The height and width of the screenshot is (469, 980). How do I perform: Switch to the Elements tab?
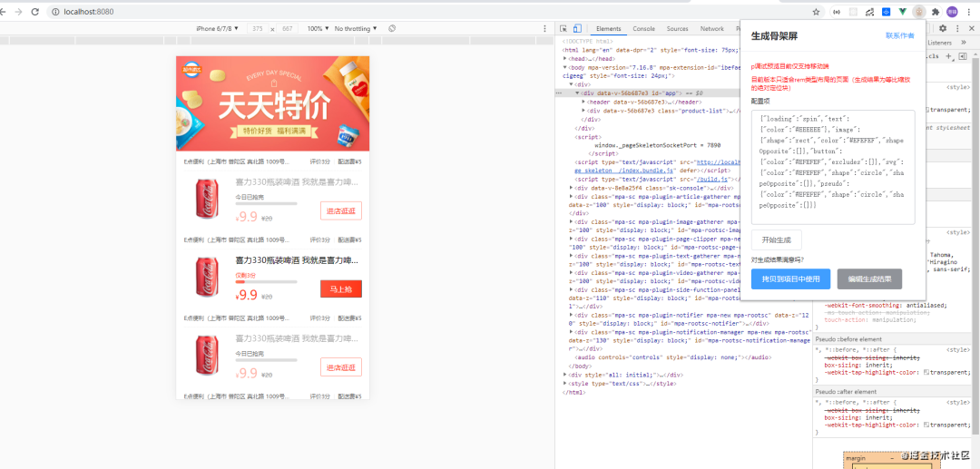(x=608, y=29)
